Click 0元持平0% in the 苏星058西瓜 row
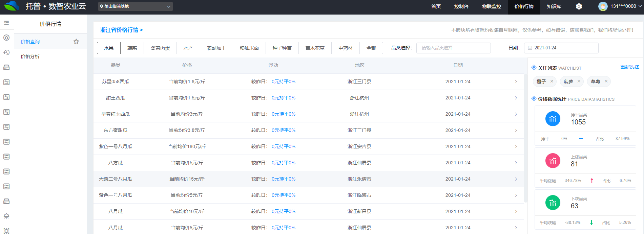 tap(284, 81)
